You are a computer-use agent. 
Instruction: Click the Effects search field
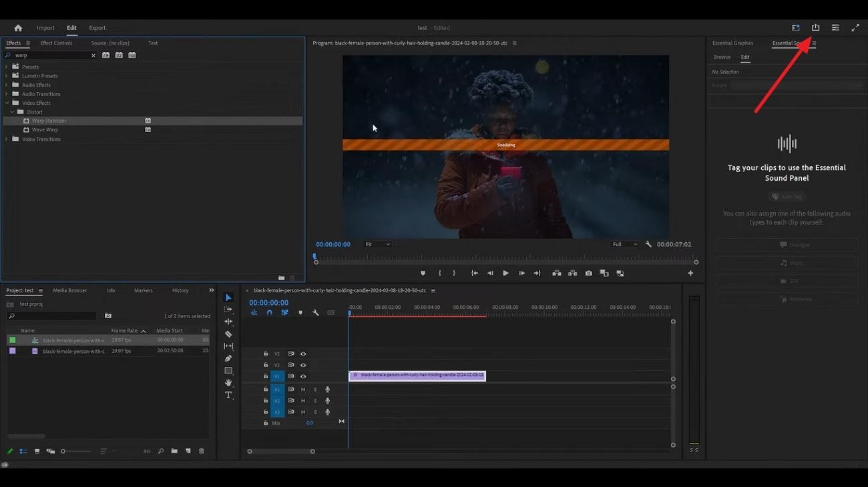[x=51, y=55]
